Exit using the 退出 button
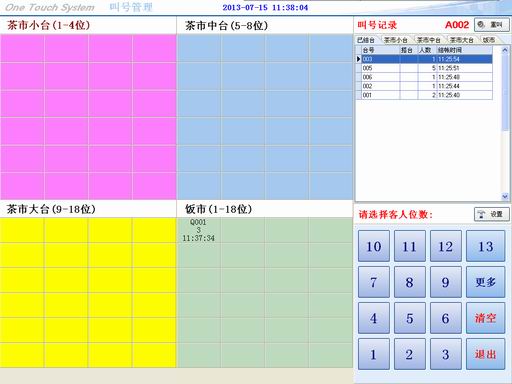512x384 pixels. pos(485,354)
